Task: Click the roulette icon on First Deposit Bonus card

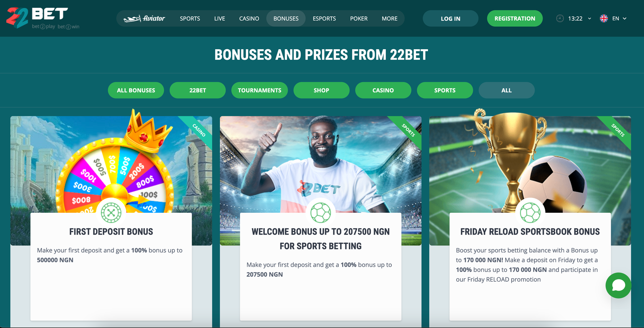Action: (111, 213)
